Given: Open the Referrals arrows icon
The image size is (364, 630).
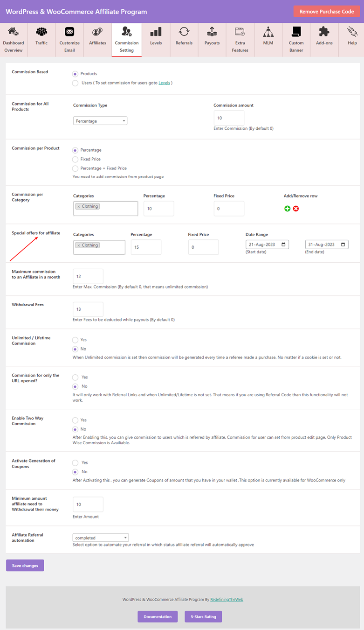Looking at the screenshot, I should 184,32.
